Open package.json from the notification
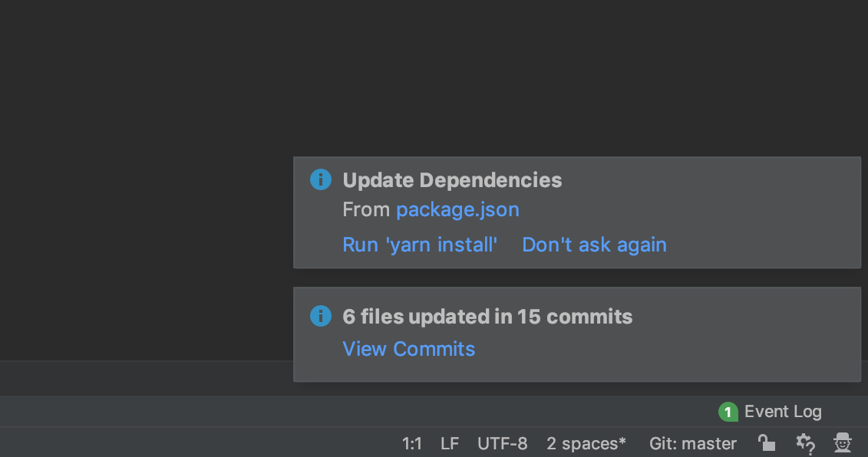Screen dimensions: 868x457 pos(457,209)
